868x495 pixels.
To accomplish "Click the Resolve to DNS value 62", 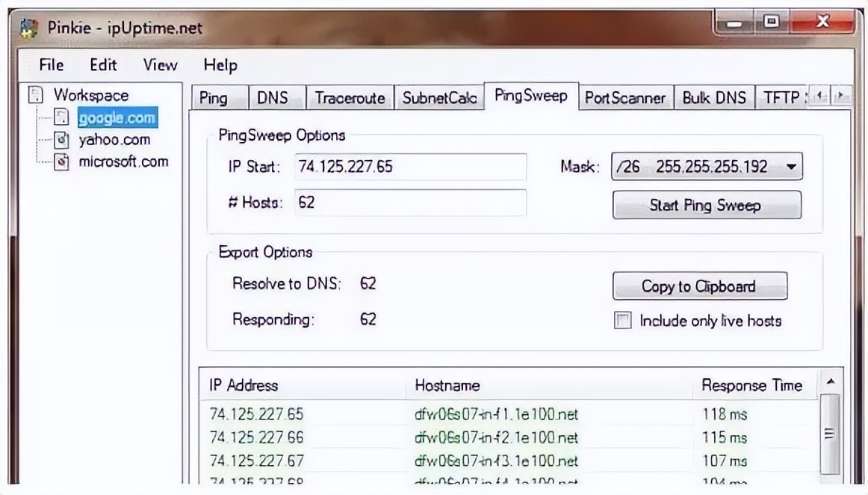I will [x=368, y=284].
